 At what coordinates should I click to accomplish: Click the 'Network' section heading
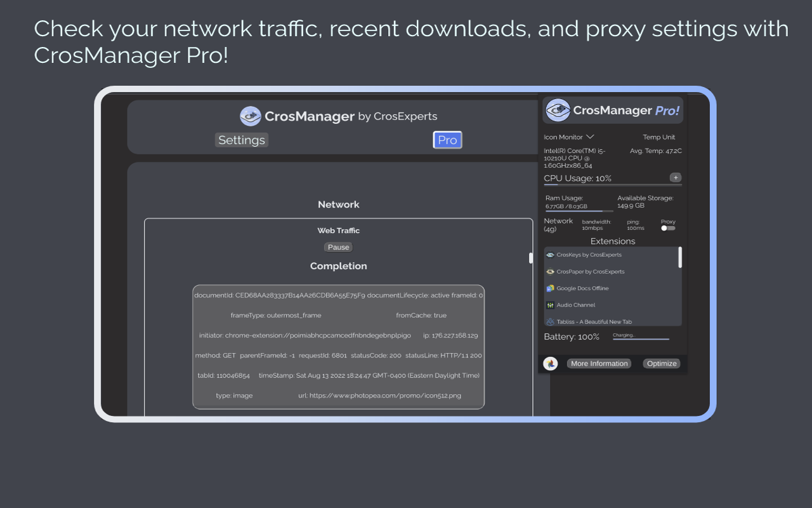coord(339,204)
